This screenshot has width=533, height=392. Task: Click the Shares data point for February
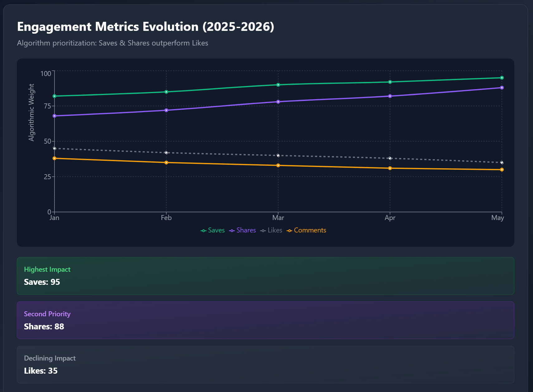166,110
